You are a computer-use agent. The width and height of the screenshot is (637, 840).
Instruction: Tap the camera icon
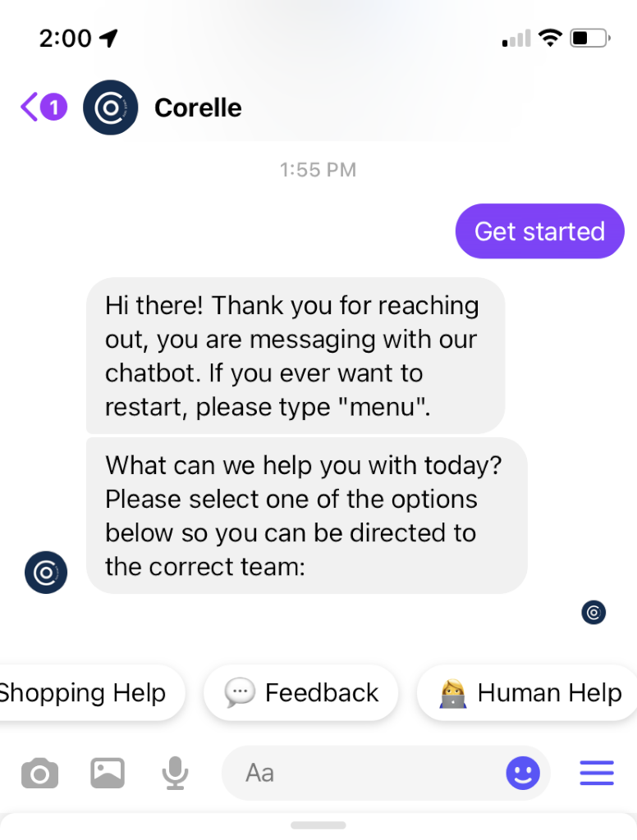[x=39, y=773]
